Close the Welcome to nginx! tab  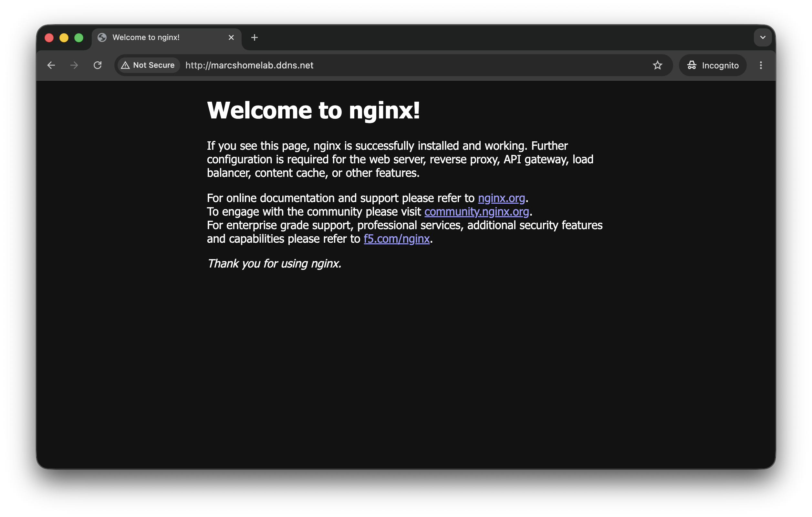[x=231, y=37]
